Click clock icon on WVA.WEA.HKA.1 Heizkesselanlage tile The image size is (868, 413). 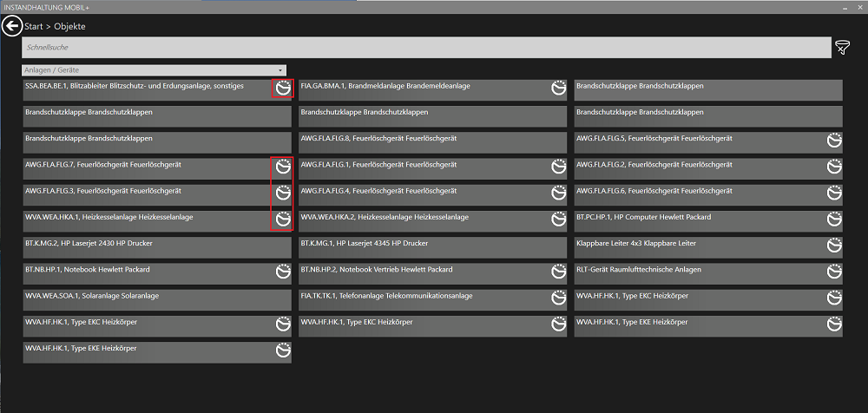pyautogui.click(x=282, y=220)
